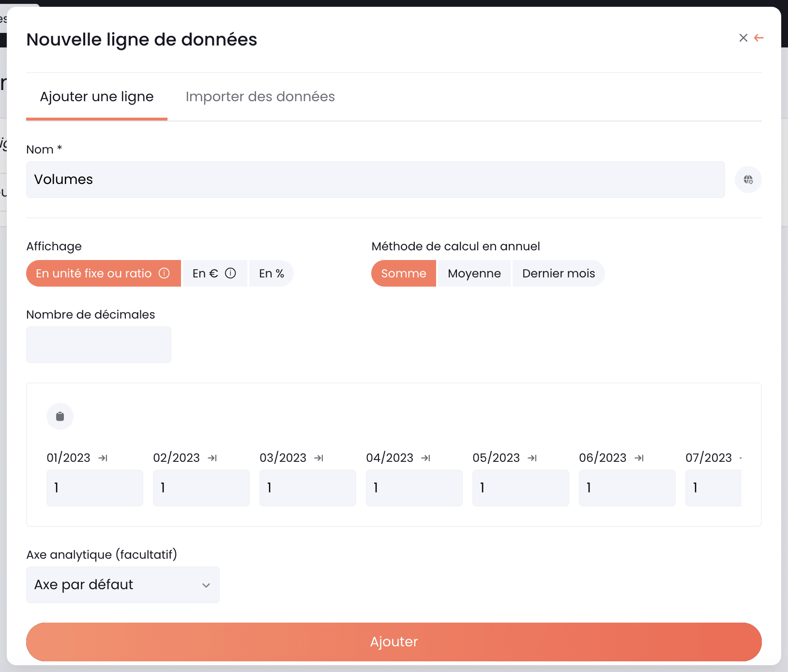This screenshot has height=672, width=788.
Task: Click the paste-from-clipboard icon above the data table
Action: pyautogui.click(x=60, y=416)
